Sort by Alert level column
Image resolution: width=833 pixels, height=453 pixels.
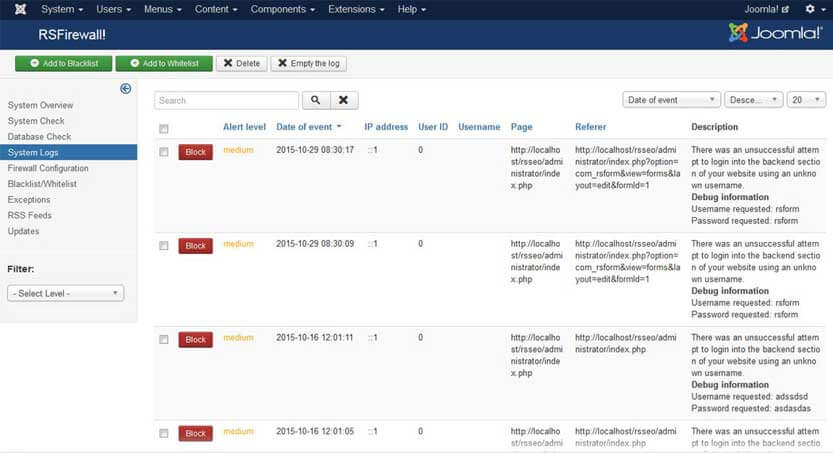click(244, 127)
